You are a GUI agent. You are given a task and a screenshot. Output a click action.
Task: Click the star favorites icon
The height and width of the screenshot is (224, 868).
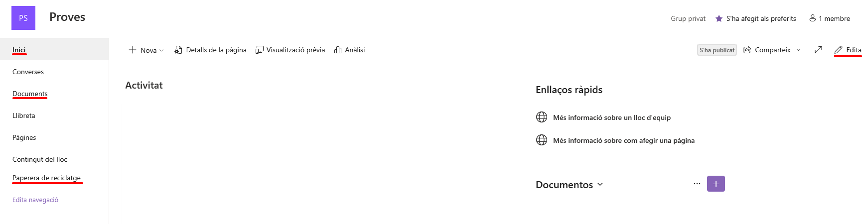(719, 18)
